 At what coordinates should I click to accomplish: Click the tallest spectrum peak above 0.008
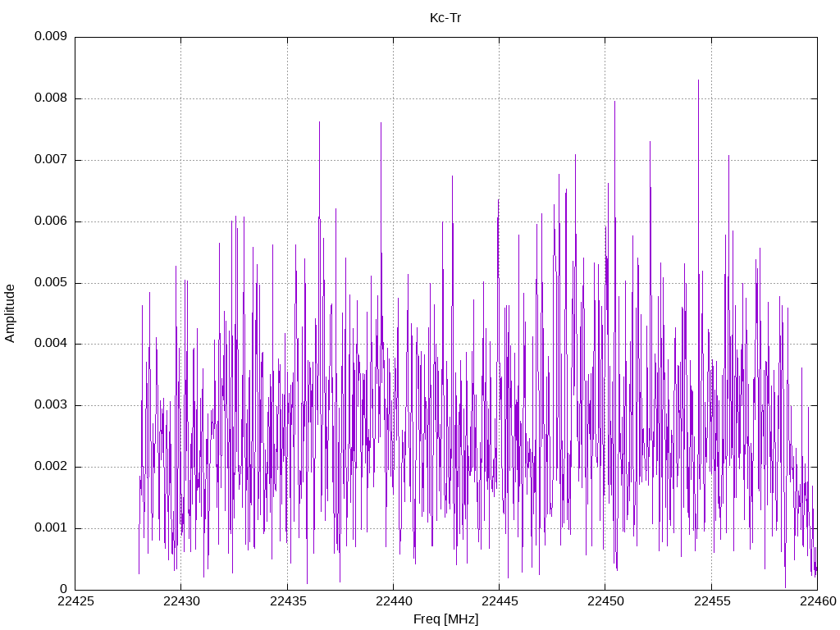[699, 81]
